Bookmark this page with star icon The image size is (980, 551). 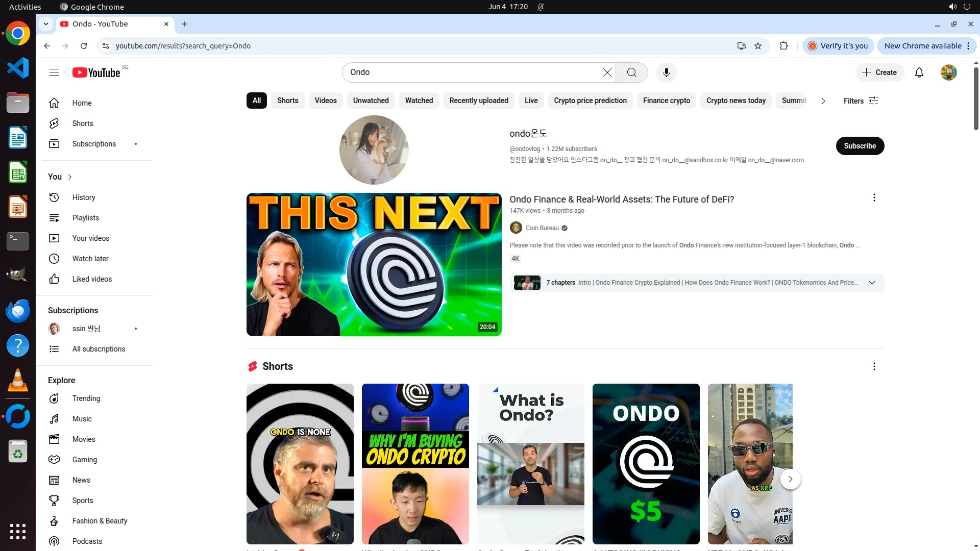pos(758,46)
